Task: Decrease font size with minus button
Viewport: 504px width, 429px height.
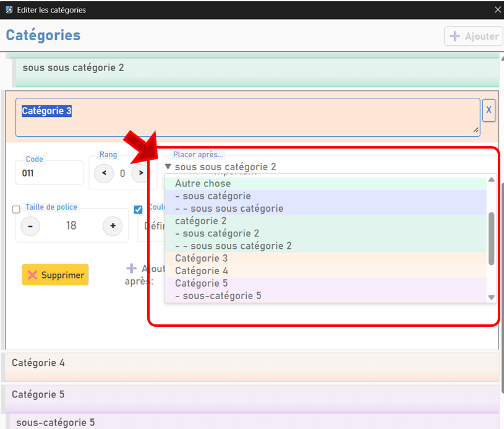Action: click(30, 226)
